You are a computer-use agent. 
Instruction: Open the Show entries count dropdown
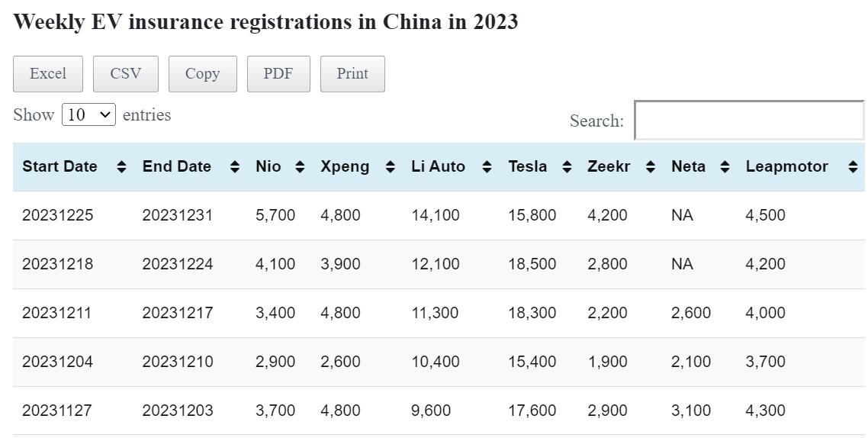point(88,115)
